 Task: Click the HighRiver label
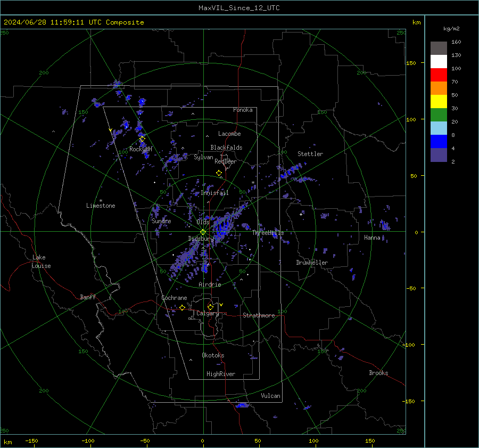(221, 374)
